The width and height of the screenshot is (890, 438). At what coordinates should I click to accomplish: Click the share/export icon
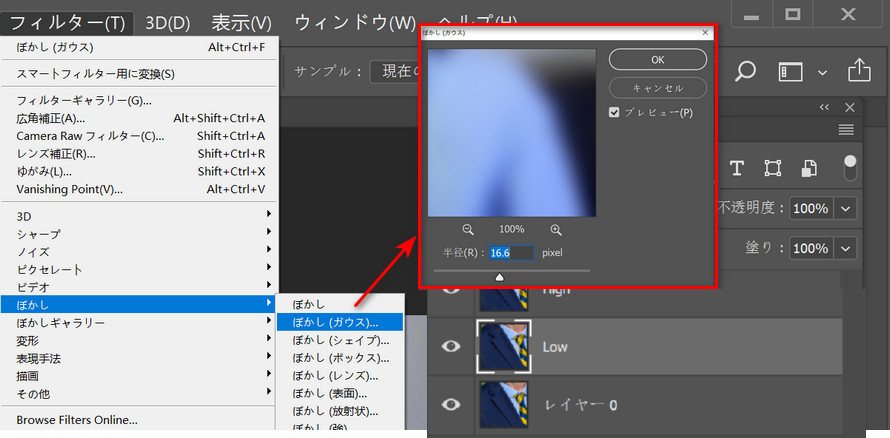tap(859, 70)
